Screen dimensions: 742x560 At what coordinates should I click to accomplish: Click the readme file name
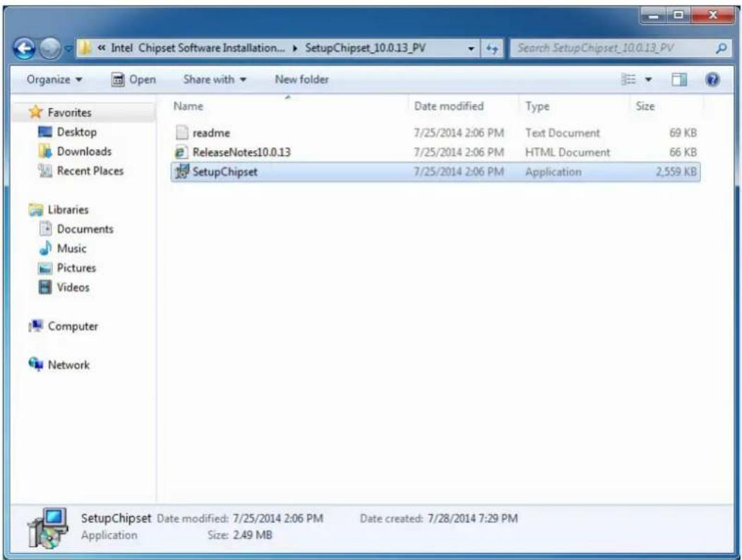point(211,133)
